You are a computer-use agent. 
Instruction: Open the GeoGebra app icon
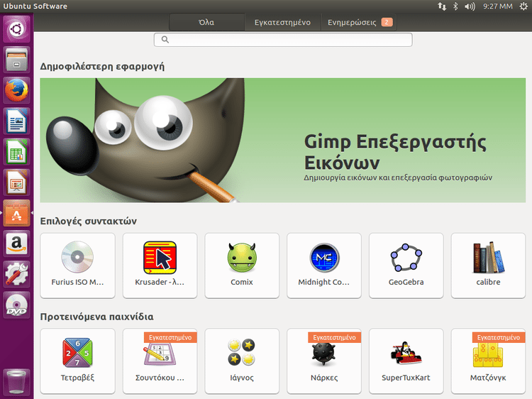(406, 258)
